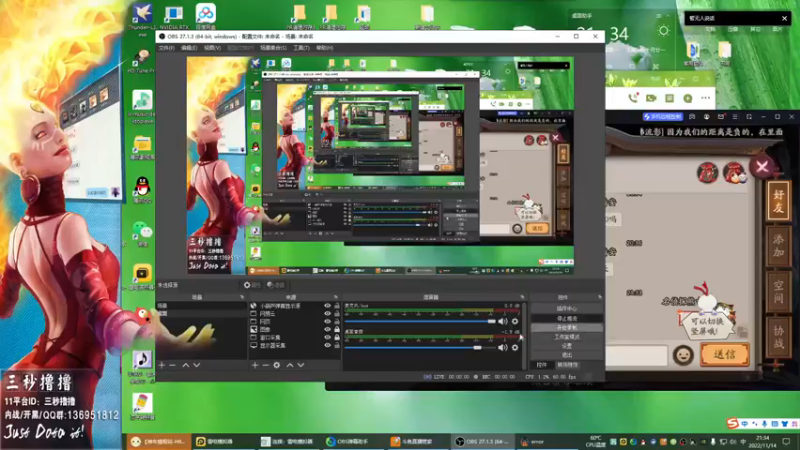800x450 pixels.
Task: Select the 协战 tab in the game window
Action: 778,337
